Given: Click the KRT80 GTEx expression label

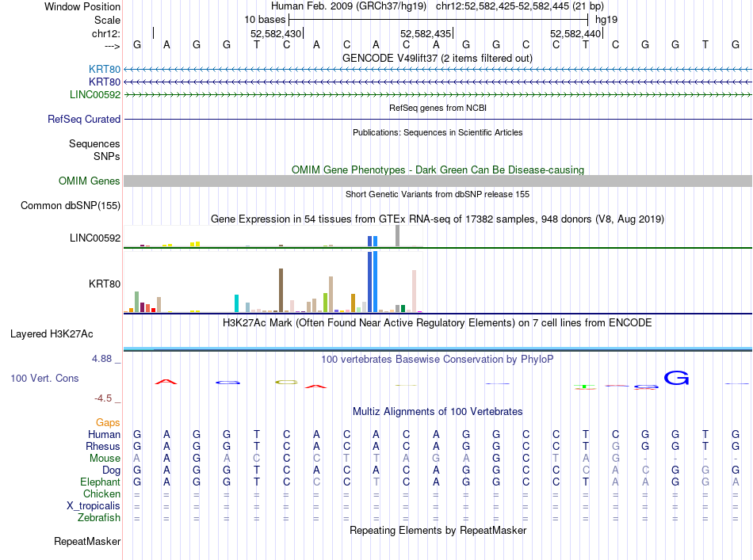Looking at the screenshot, I should [x=105, y=284].
